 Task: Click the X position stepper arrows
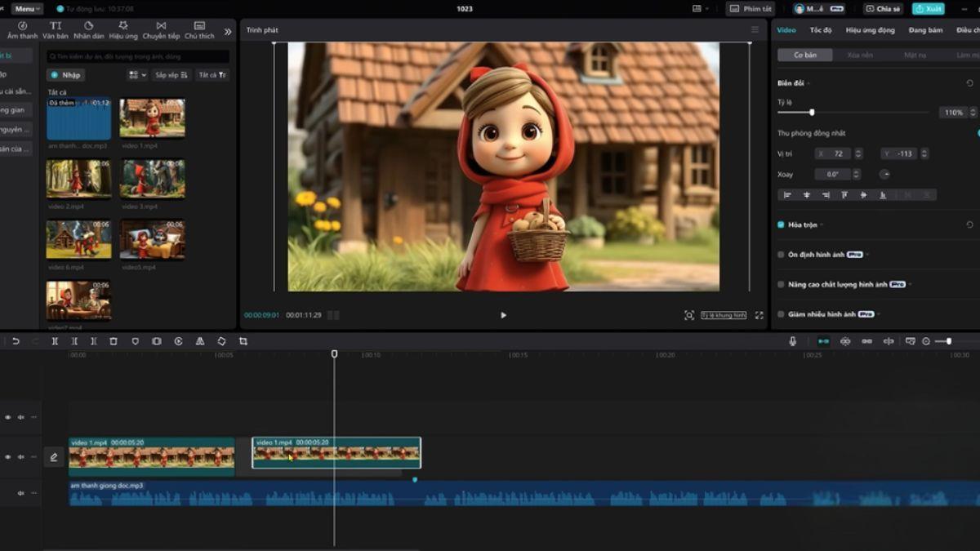[x=857, y=153]
